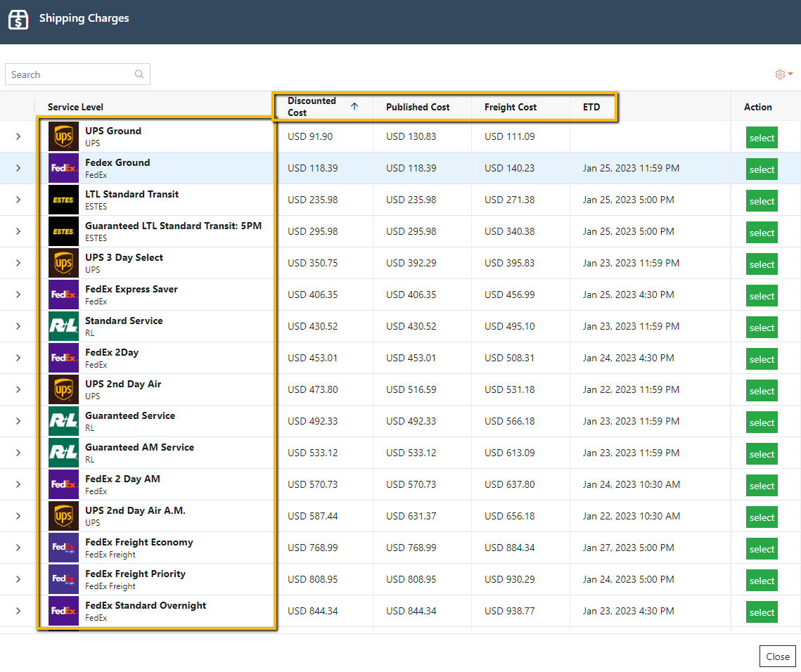This screenshot has height=672, width=801.
Task: Click the FedEx logo for FedEx 2 Day AM
Action: 63,484
